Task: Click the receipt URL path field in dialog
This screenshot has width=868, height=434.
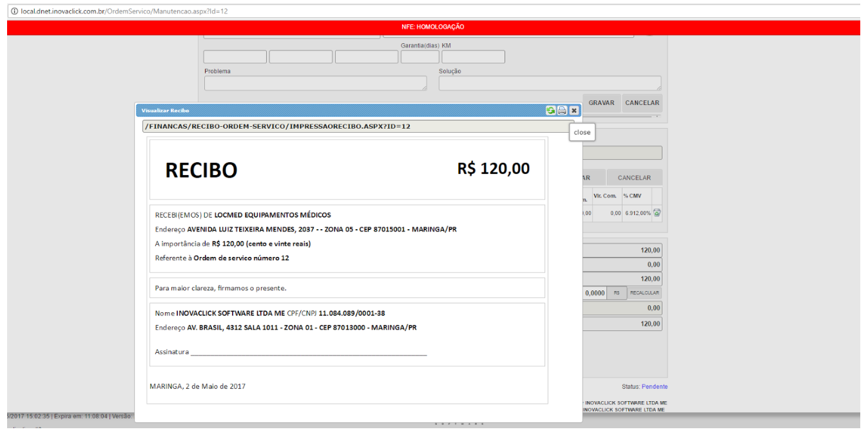Action: 358,126
